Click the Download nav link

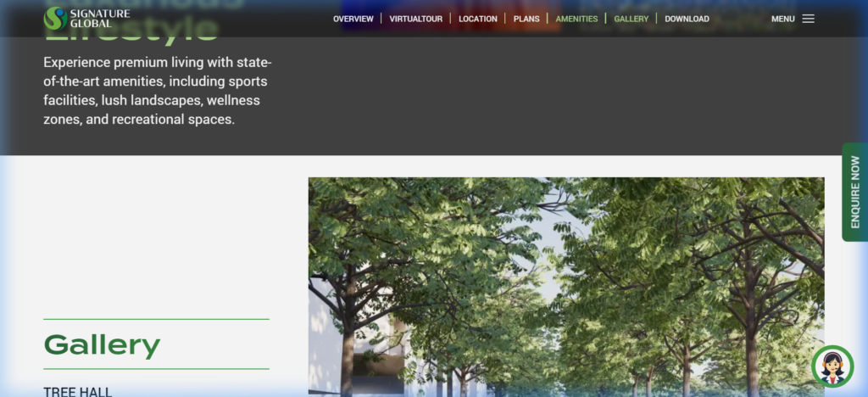[687, 19]
